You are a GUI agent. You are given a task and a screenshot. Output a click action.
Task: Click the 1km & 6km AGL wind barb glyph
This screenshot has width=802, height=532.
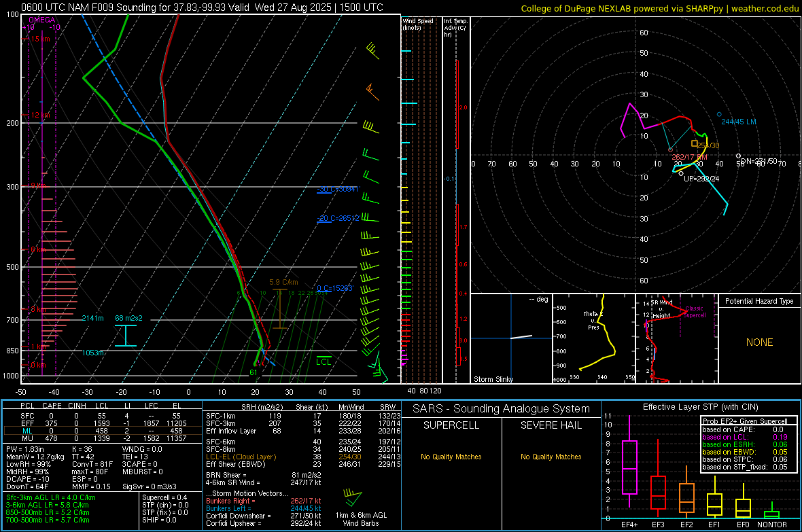tap(353, 497)
